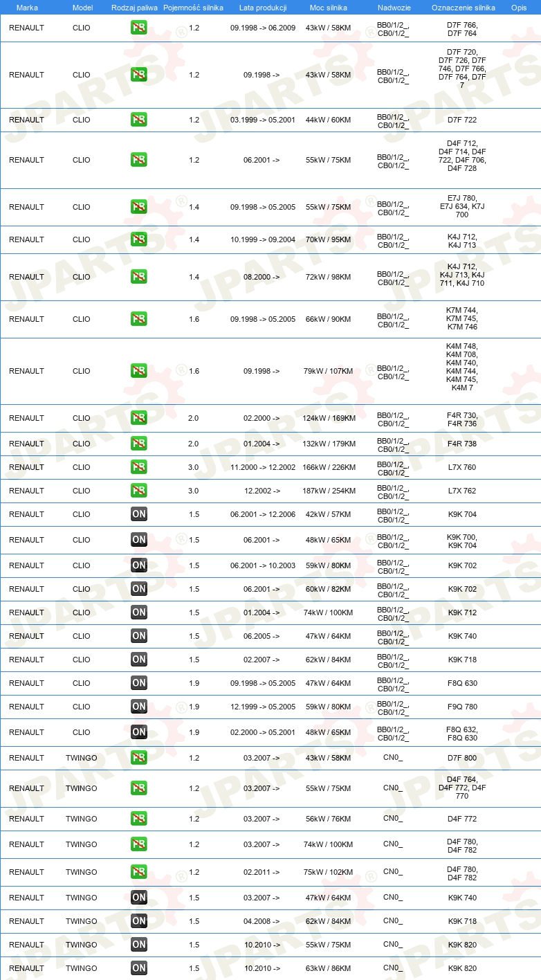
Task: Click the power value 56kW / 76KM
Action: point(329,819)
